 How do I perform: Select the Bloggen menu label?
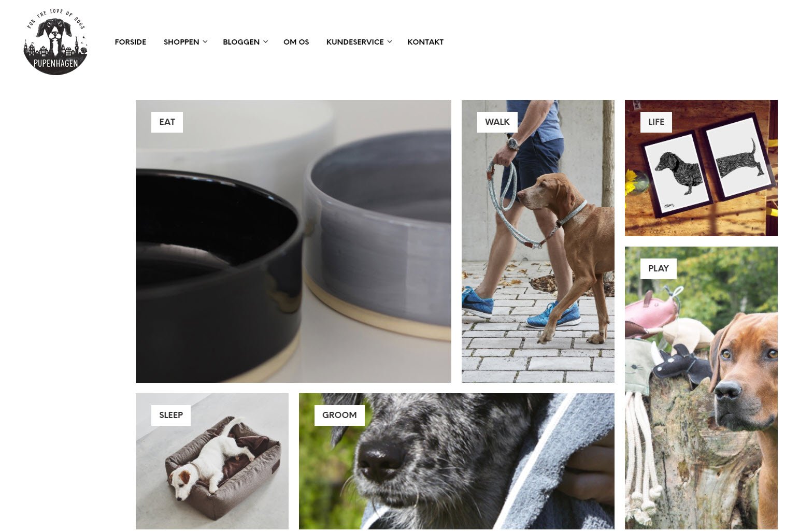coord(241,42)
